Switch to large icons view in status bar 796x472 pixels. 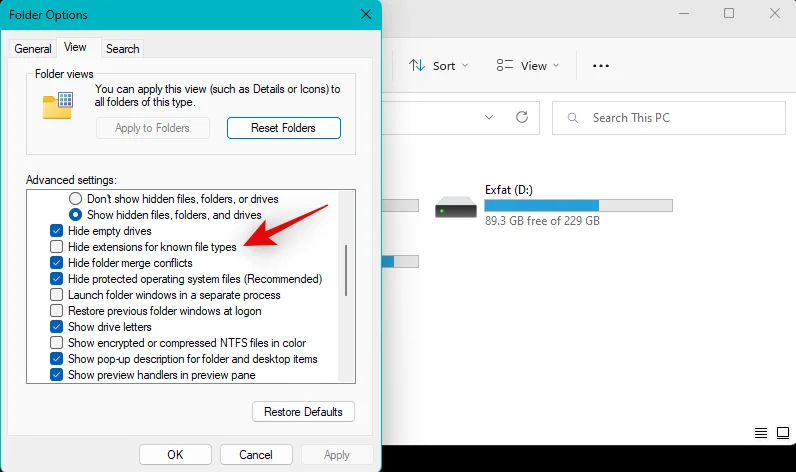click(783, 433)
